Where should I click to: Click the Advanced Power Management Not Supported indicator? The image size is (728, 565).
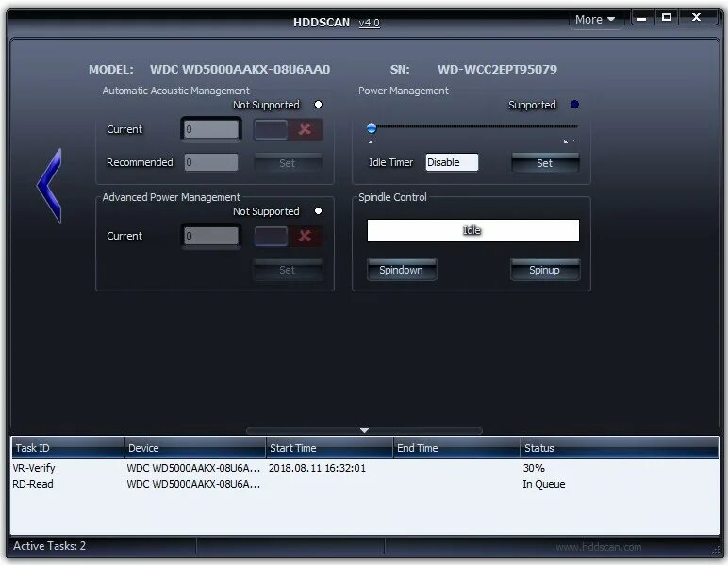[x=318, y=211]
